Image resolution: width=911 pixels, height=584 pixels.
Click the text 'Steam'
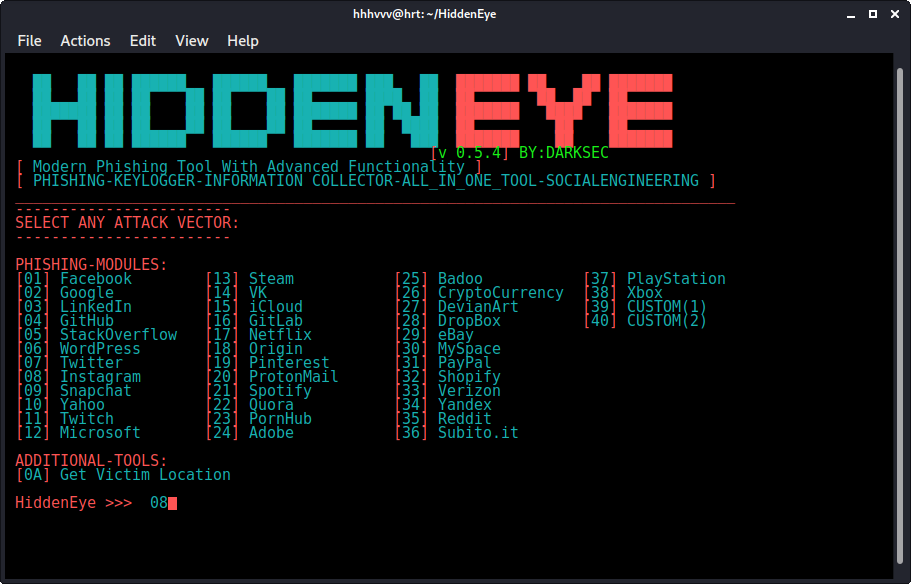271,279
